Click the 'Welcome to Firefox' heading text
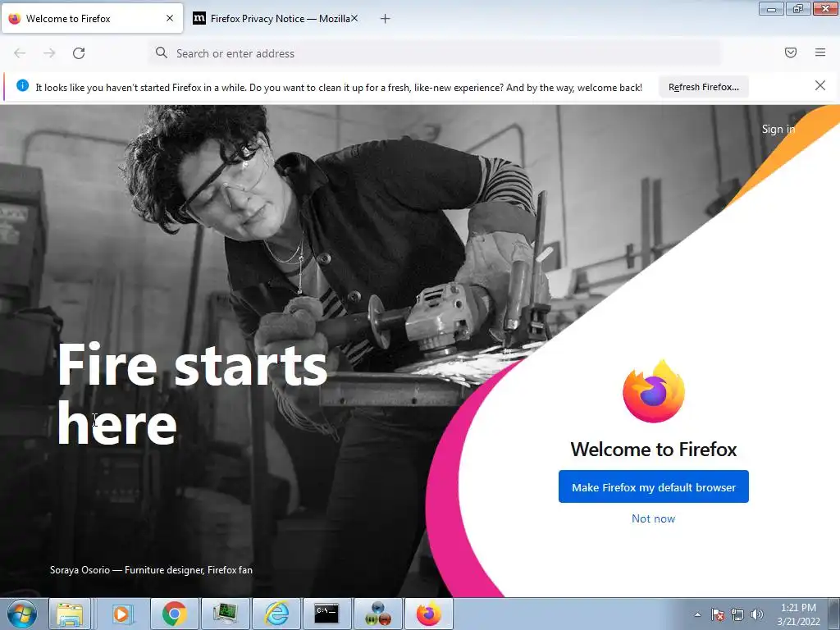This screenshot has height=630, width=840. [654, 449]
